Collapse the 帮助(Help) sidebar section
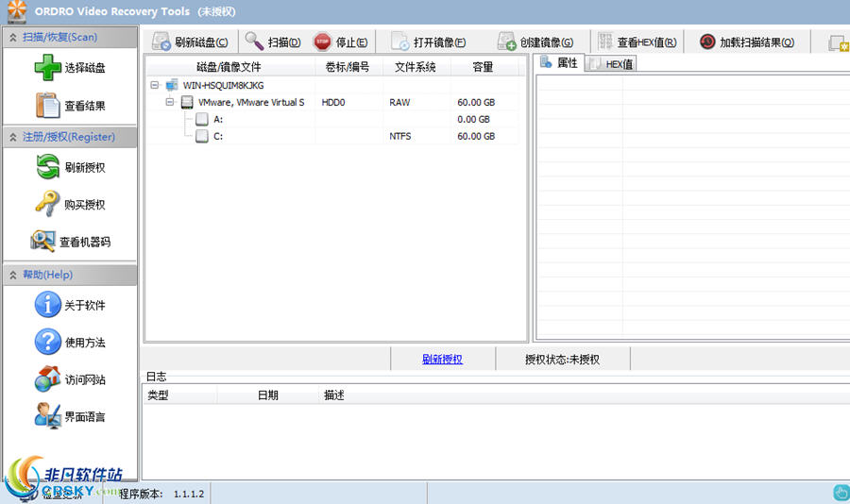 (13, 275)
